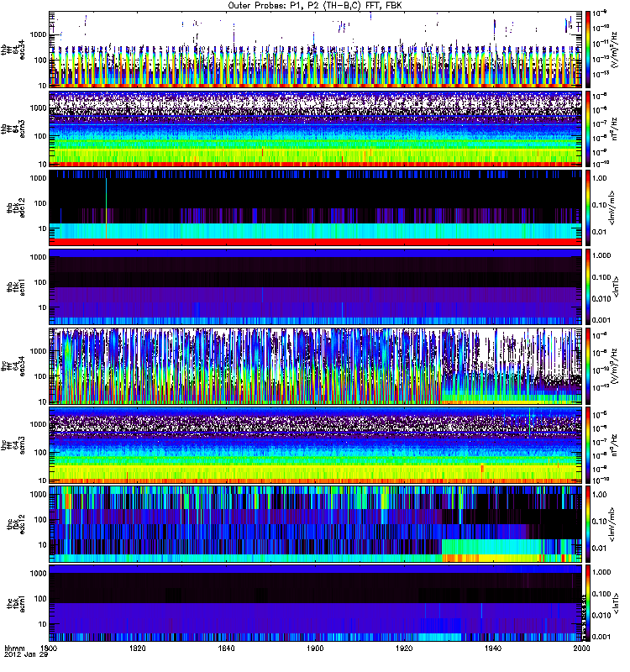The width and height of the screenshot is (630, 672).
Task: Click the 'hhmm' axis unit label
Action: (x=14, y=648)
